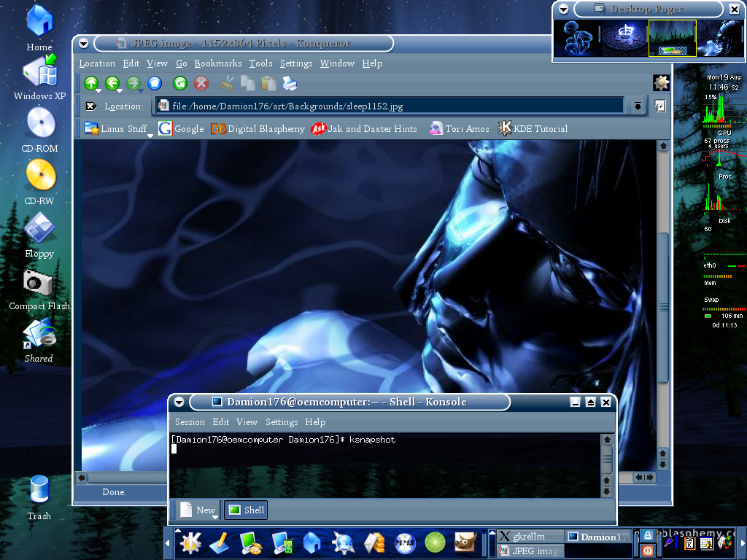Click the Copy icon in Konqueror toolbar
This screenshot has height=560, width=747.
248,83
